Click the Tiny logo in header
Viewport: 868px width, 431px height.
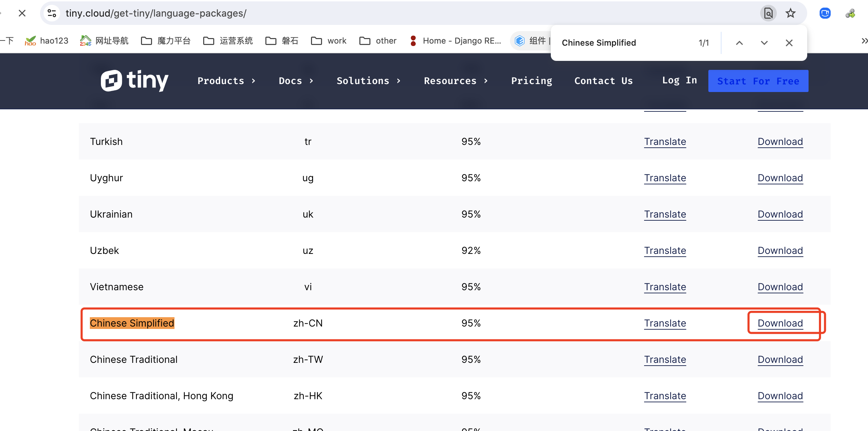click(x=134, y=81)
